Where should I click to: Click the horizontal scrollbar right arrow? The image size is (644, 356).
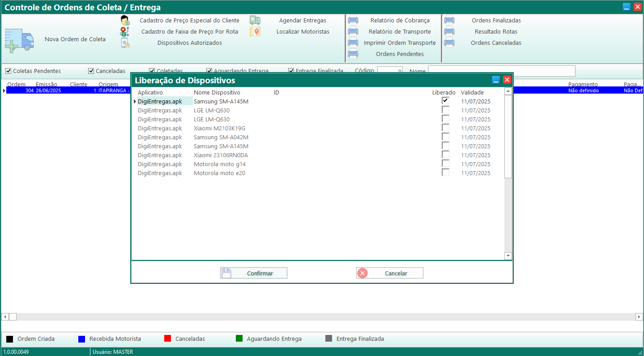[639, 317]
